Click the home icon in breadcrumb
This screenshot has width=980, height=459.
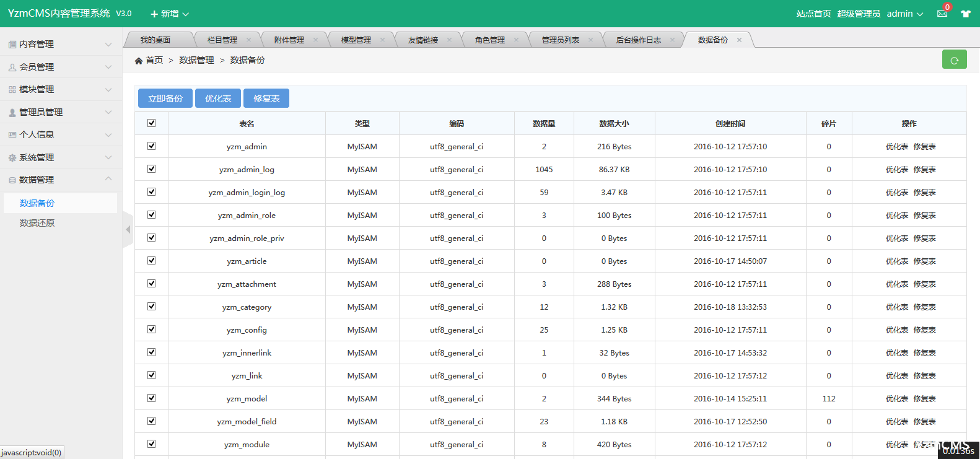click(139, 61)
